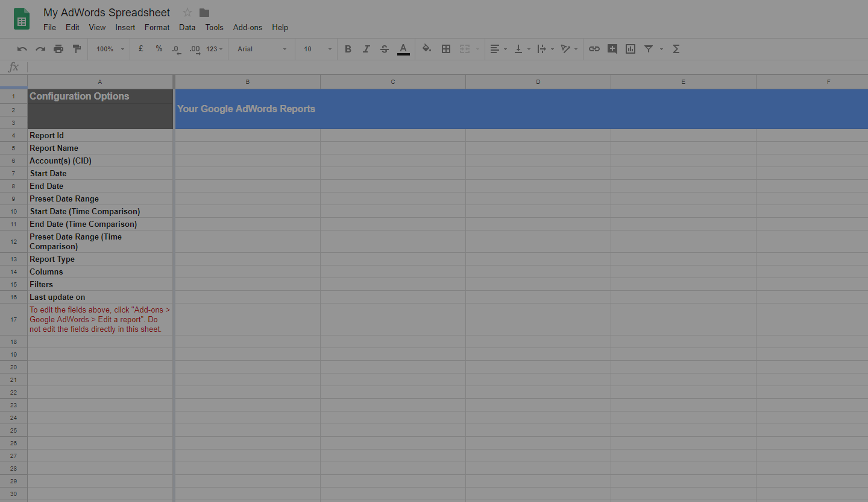This screenshot has height=502, width=868.
Task: Select the 'Your Google AdWords Reports' cell
Action: pos(521,109)
